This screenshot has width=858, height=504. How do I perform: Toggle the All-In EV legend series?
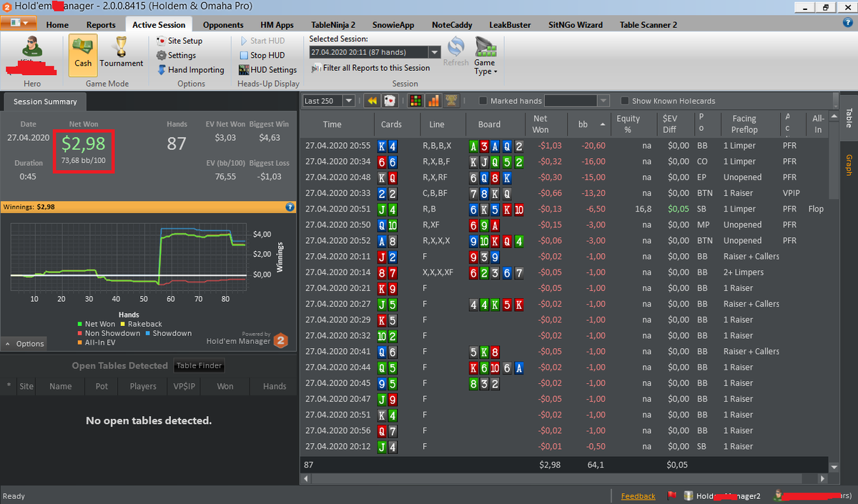tap(97, 342)
